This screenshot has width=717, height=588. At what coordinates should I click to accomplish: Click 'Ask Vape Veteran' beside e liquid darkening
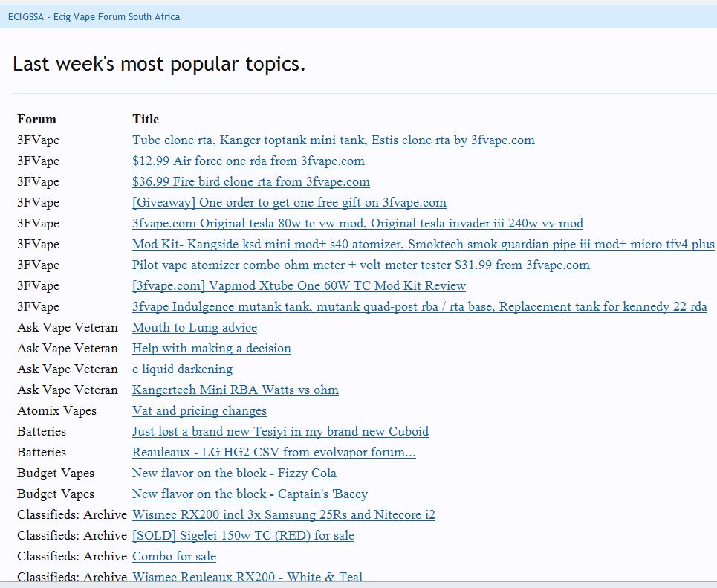pos(68,369)
